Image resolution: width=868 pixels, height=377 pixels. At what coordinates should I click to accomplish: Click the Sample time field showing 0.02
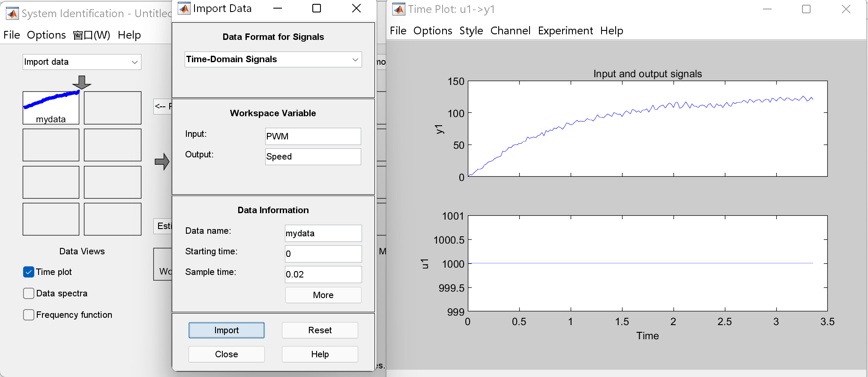323,274
